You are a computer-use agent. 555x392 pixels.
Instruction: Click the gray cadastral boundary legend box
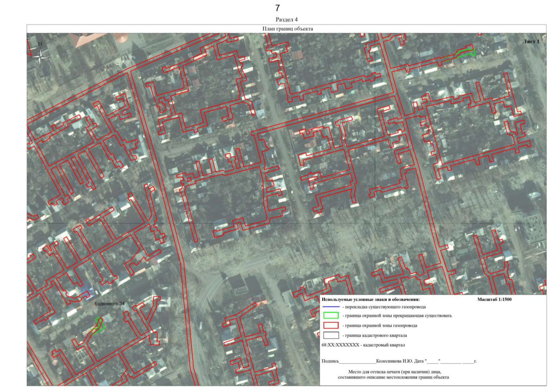(x=331, y=335)
